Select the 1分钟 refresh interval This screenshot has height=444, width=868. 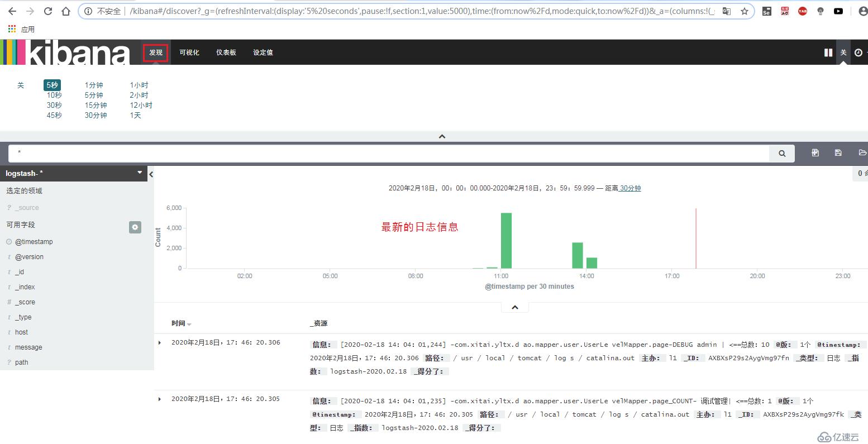(x=94, y=85)
